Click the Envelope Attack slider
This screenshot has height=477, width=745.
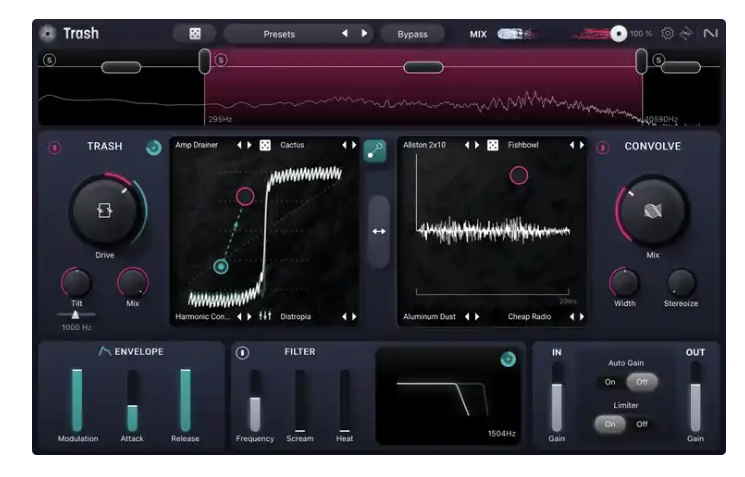(132, 400)
